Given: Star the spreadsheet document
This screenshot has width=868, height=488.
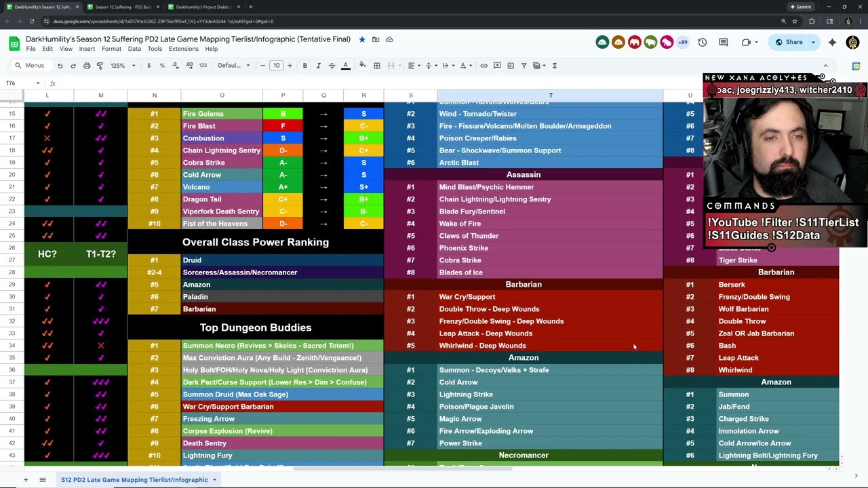Looking at the screenshot, I should (x=362, y=39).
